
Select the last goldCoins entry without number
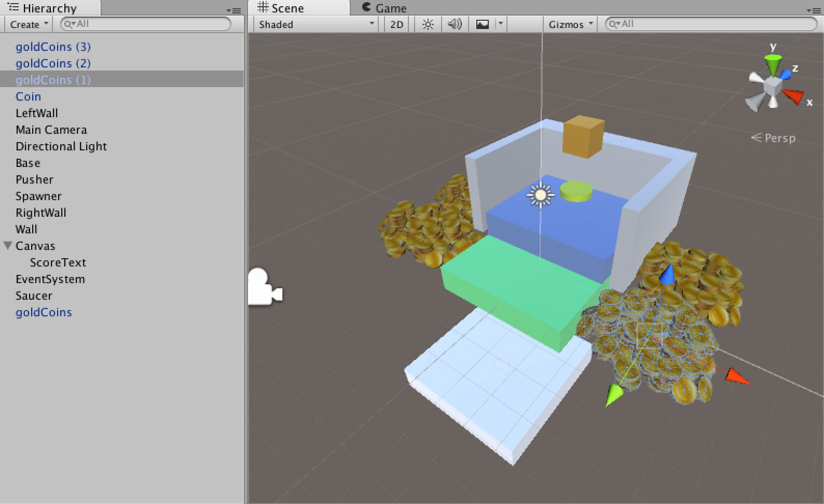[122, 312]
